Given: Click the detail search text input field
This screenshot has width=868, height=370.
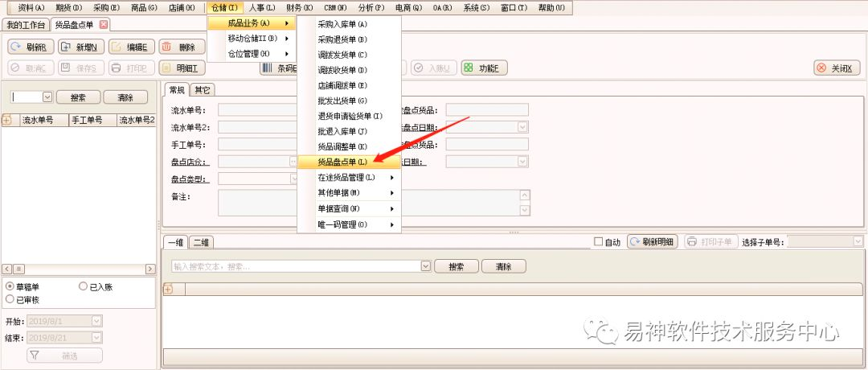Looking at the screenshot, I should click(296, 266).
